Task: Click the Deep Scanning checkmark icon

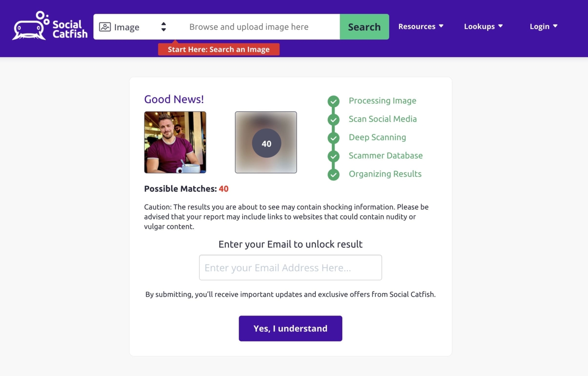Action: [333, 138]
